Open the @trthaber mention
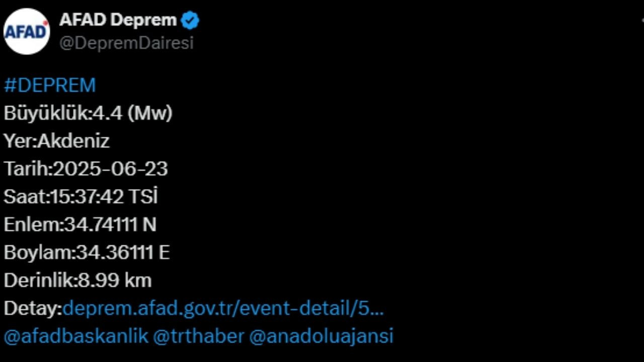 point(198,336)
